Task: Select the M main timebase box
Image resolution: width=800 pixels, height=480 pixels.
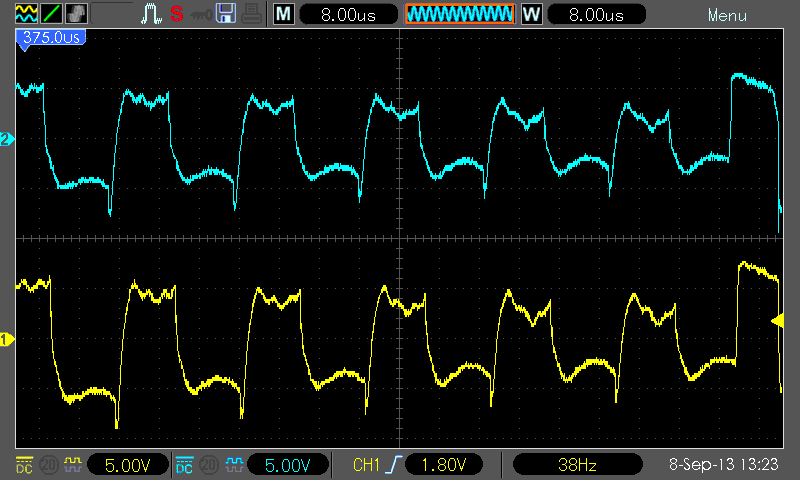Action: (284, 14)
